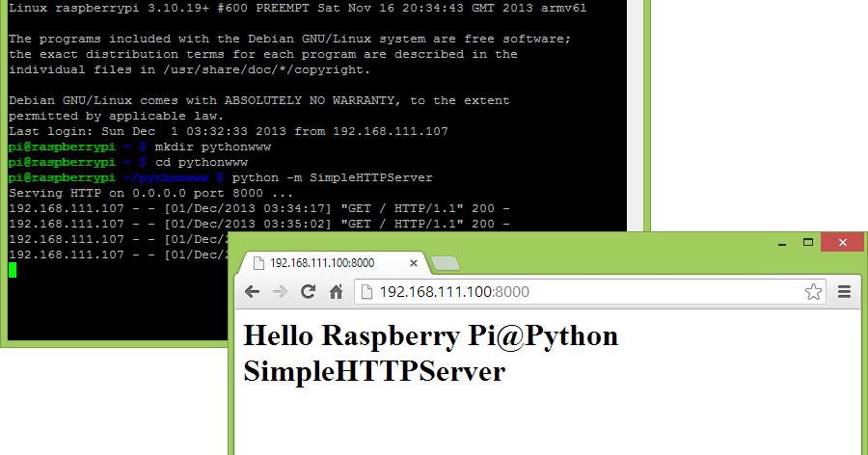Click the 03:35:02 GET request log line

tap(259, 225)
